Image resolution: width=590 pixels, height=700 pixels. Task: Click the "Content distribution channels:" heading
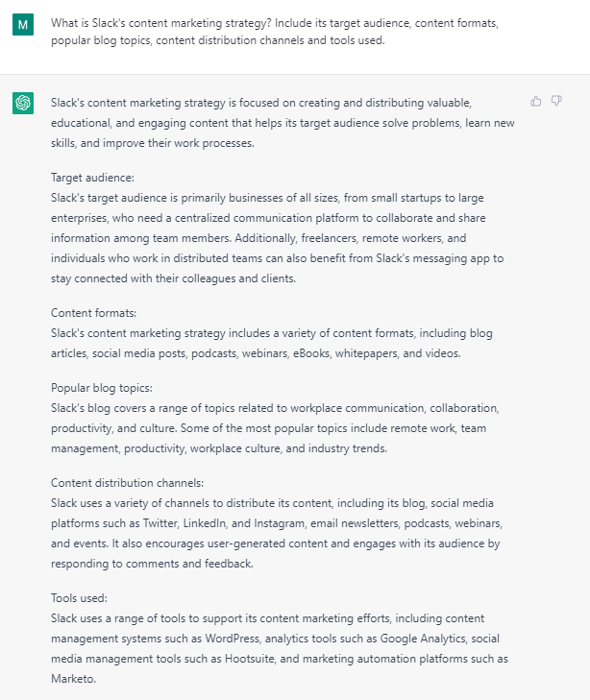[x=127, y=483]
